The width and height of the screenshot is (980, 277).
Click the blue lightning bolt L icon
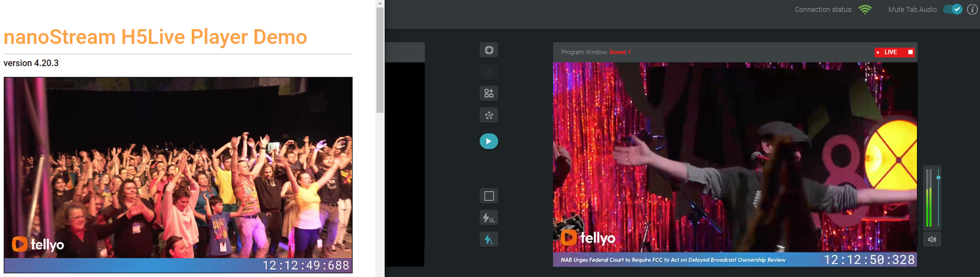coord(489,240)
